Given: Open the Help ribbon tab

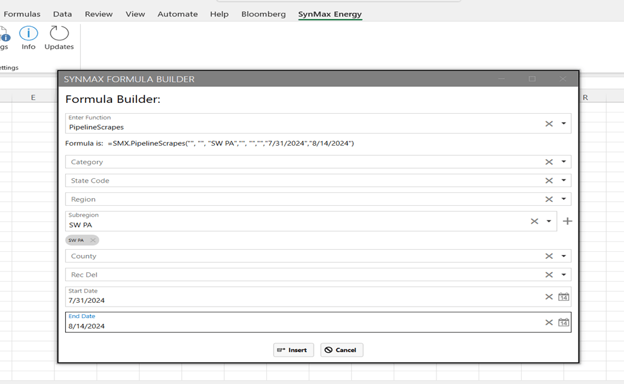Looking at the screenshot, I should coord(219,14).
